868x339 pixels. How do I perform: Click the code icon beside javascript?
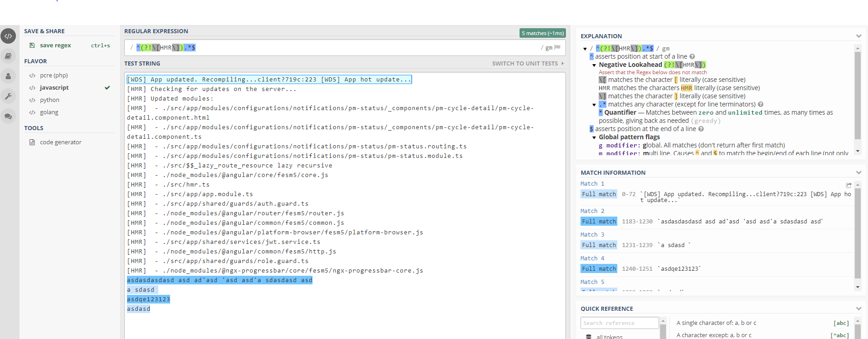tap(32, 88)
